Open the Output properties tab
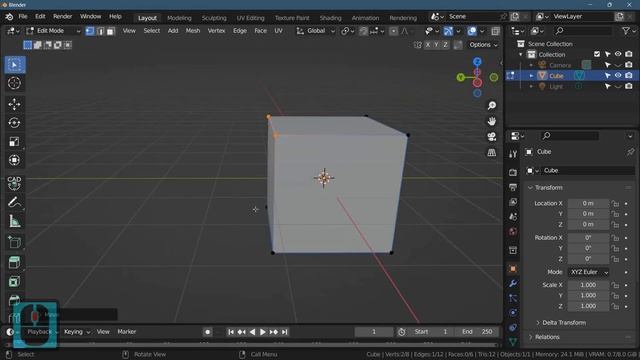Image resolution: width=640 pixels, height=360 pixels. click(513, 187)
